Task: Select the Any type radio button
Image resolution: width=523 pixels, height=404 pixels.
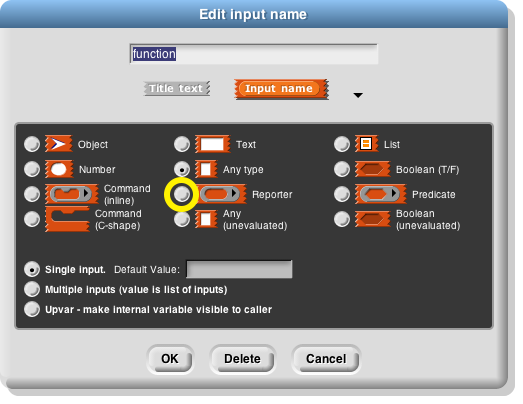Action: [x=182, y=169]
